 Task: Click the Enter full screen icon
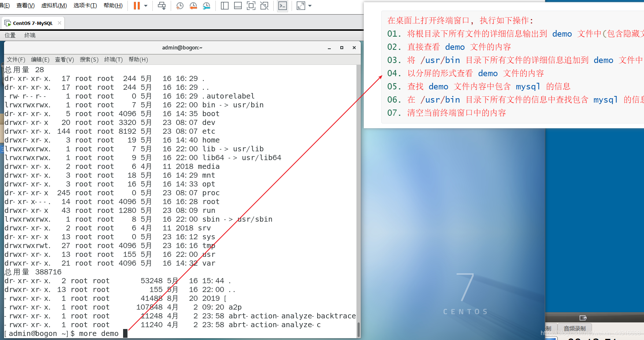click(x=251, y=5)
